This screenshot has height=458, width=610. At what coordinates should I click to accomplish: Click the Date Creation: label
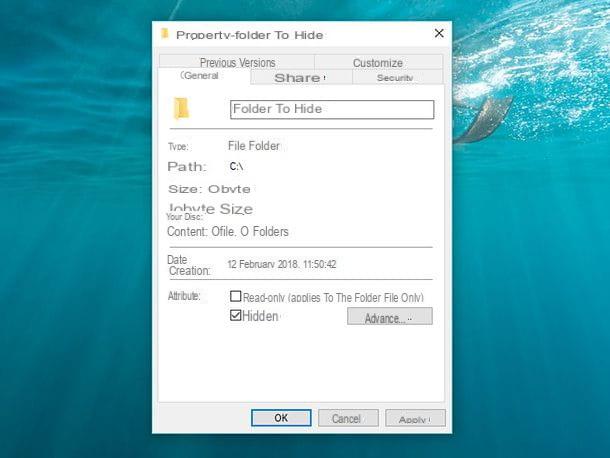coord(189,265)
